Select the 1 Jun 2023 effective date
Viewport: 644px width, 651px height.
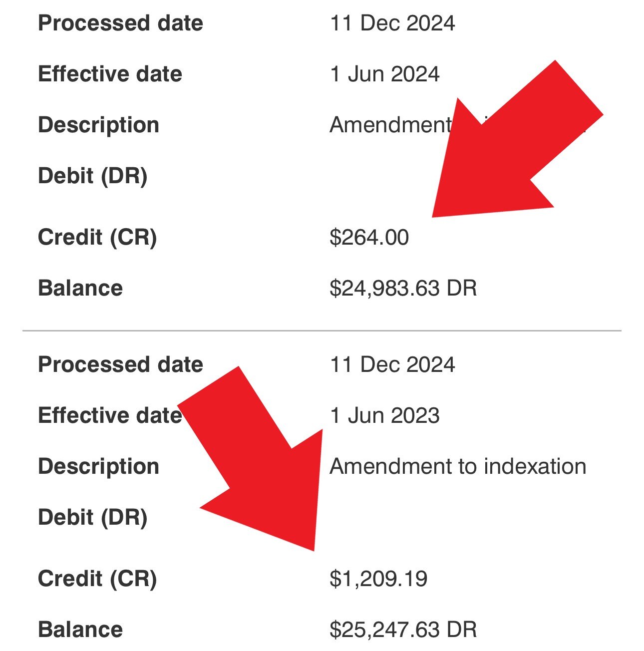click(384, 416)
